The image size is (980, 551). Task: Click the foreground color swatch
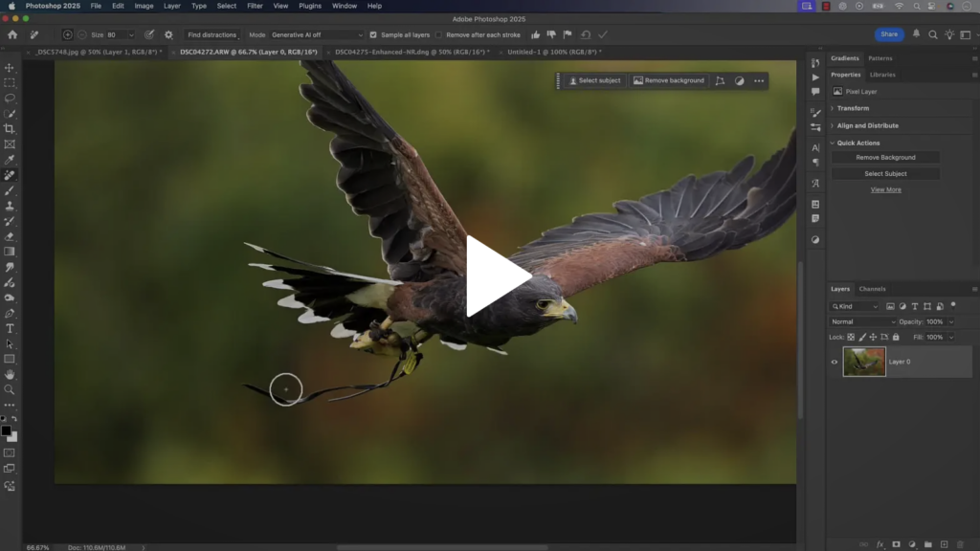[x=7, y=430]
